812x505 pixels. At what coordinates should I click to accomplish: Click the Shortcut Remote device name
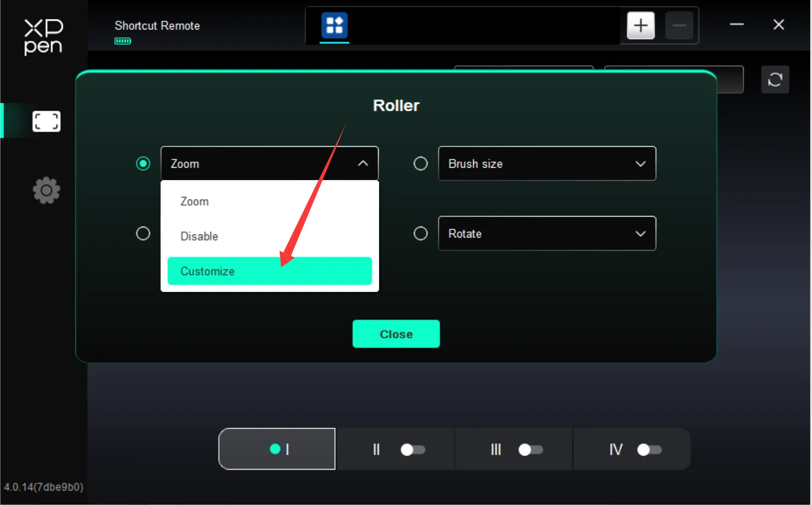[x=157, y=25]
